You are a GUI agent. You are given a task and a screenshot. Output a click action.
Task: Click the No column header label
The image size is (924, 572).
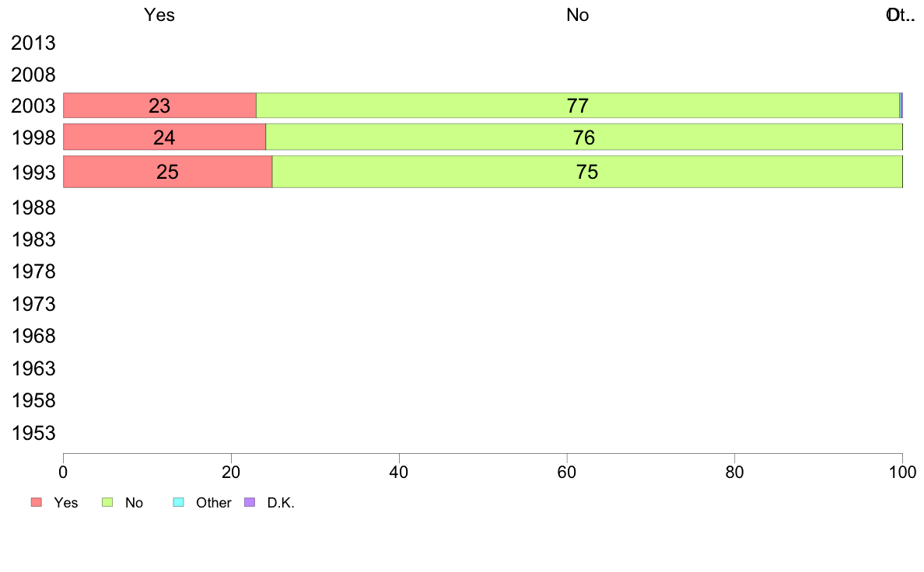point(577,15)
